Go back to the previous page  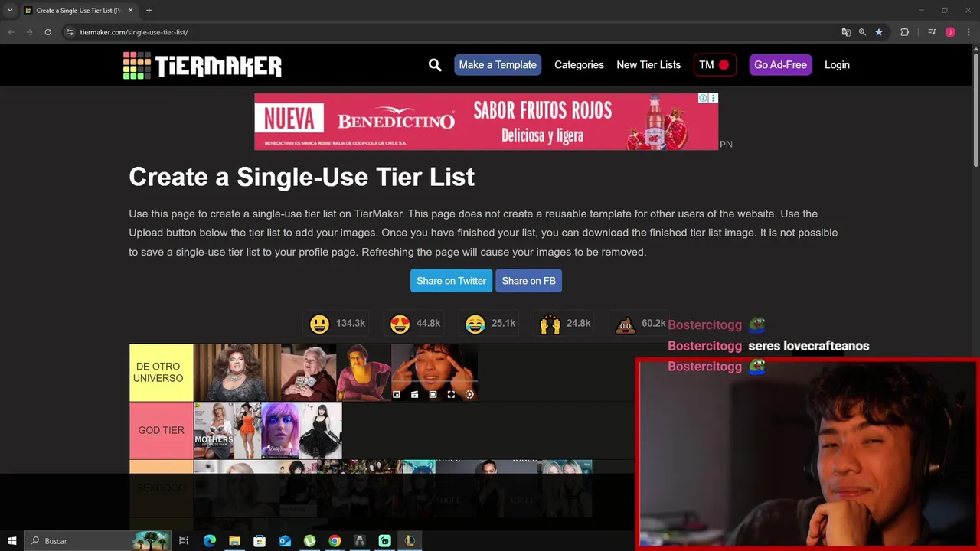click(11, 32)
